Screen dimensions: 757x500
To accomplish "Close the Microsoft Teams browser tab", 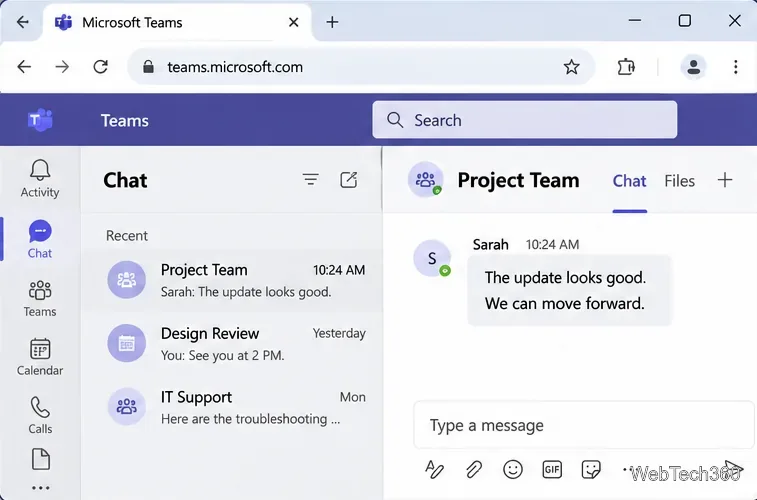I will point(294,22).
